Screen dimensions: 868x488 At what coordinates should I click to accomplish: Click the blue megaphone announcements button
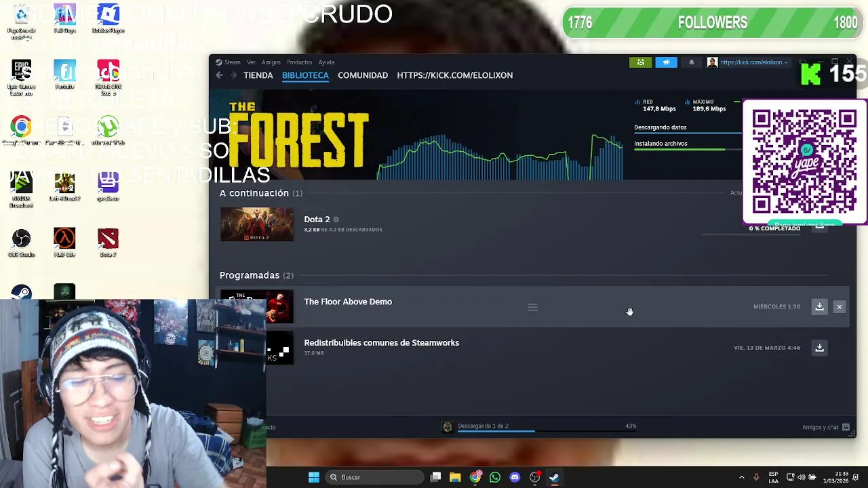pos(666,62)
